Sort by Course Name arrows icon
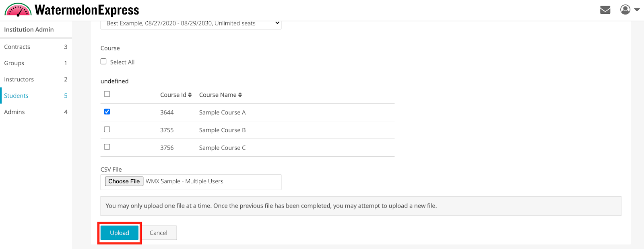The height and width of the screenshot is (249, 644). 240,95
